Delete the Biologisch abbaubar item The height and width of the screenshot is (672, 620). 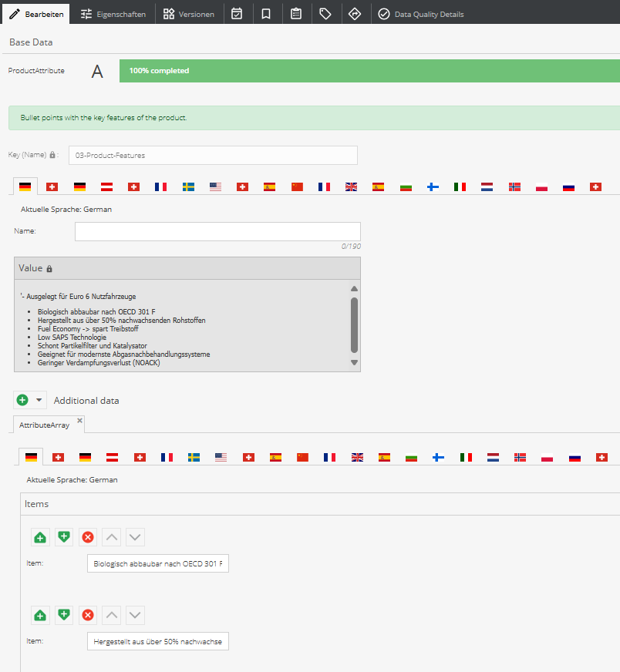88,537
